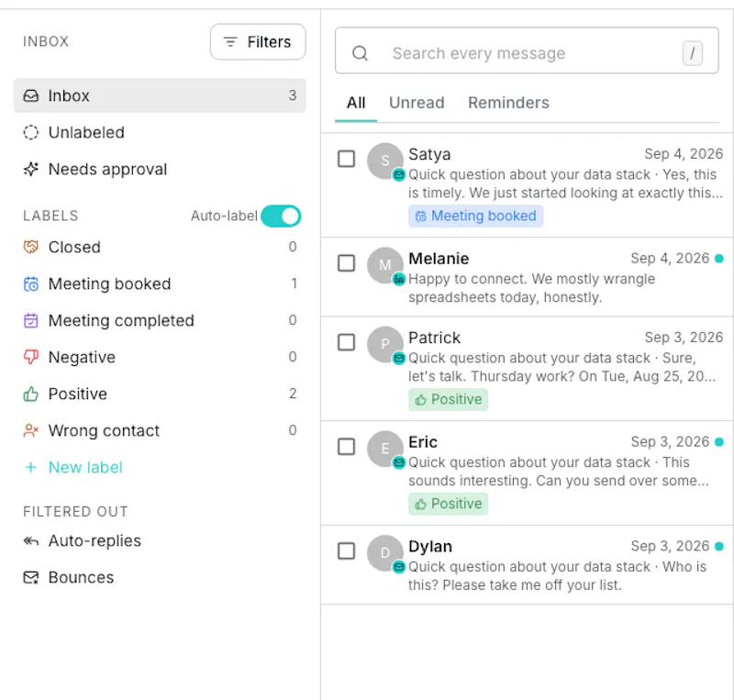Click the Positive thumbs-up icon in sidebar
734x700 pixels.
tap(31, 394)
